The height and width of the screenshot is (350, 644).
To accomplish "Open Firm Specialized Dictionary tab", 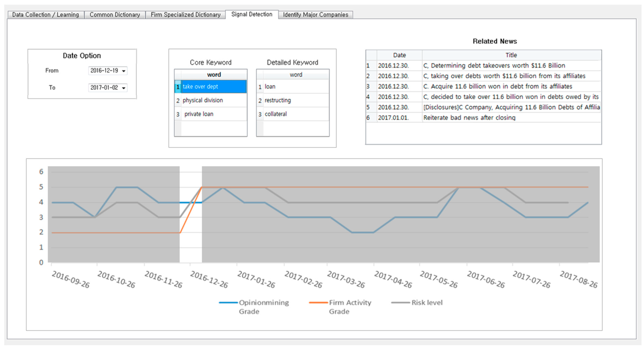I will click(x=185, y=15).
